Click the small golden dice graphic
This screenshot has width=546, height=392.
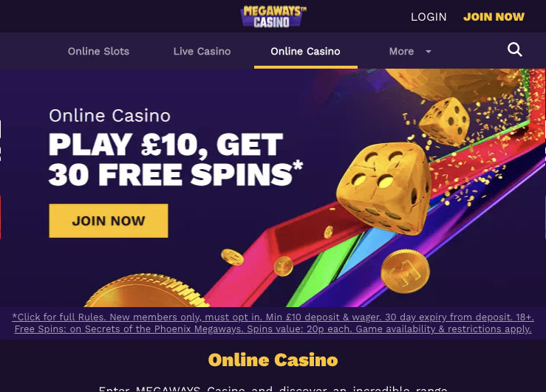click(444, 121)
